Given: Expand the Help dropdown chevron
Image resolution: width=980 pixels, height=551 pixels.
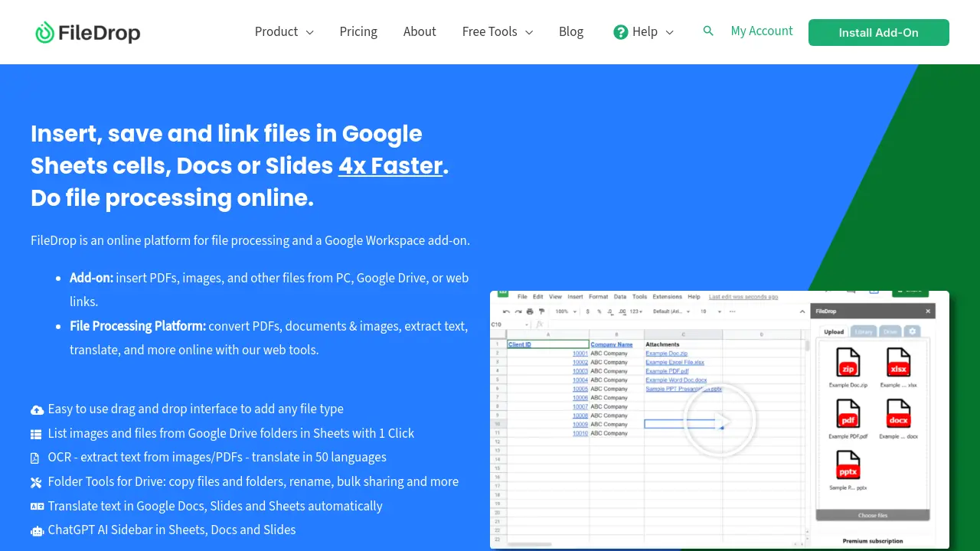Looking at the screenshot, I should [x=669, y=32].
